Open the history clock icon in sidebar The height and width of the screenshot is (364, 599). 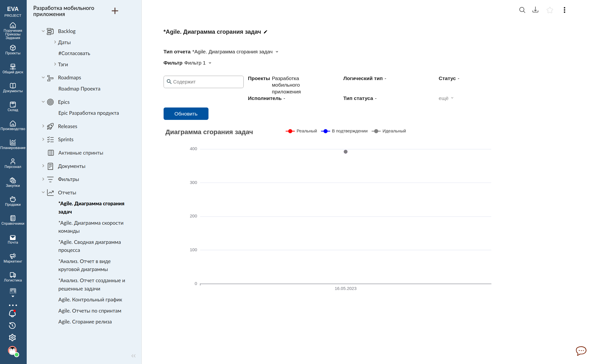[12, 325]
